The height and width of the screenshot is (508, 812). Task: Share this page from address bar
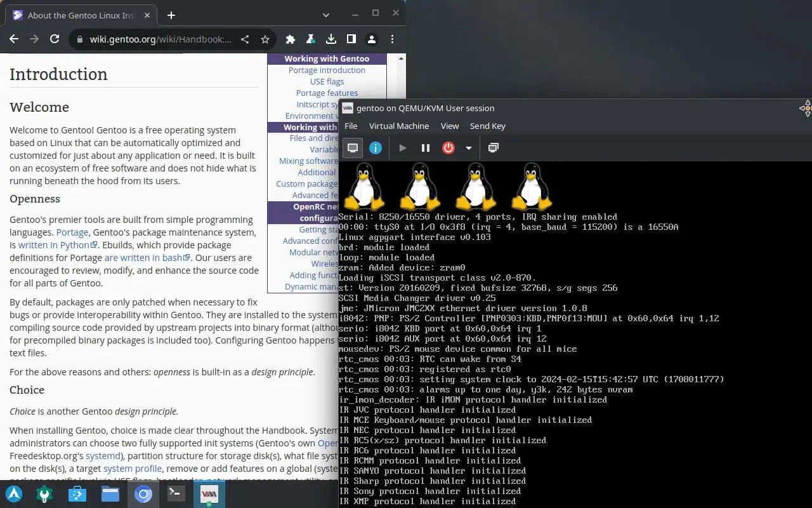tap(245, 39)
